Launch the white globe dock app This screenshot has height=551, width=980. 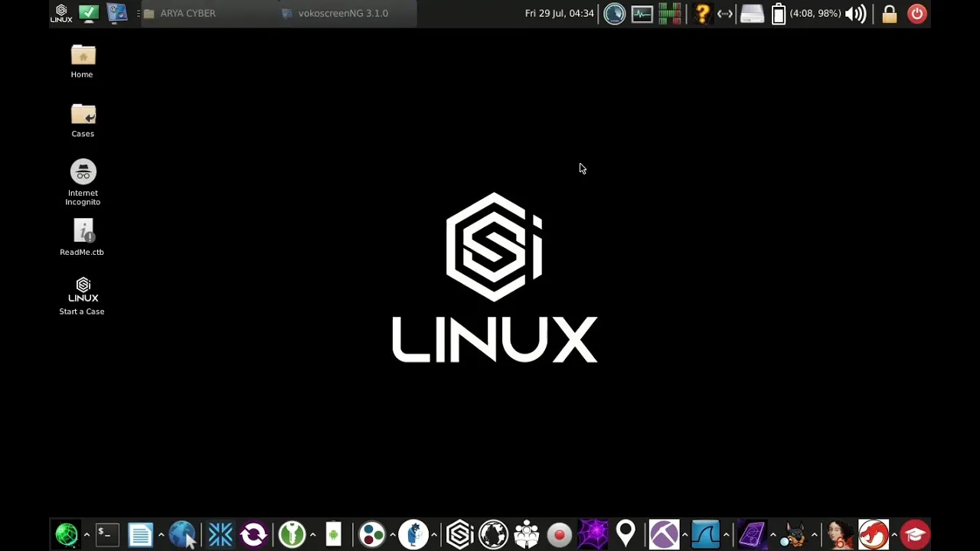493,534
